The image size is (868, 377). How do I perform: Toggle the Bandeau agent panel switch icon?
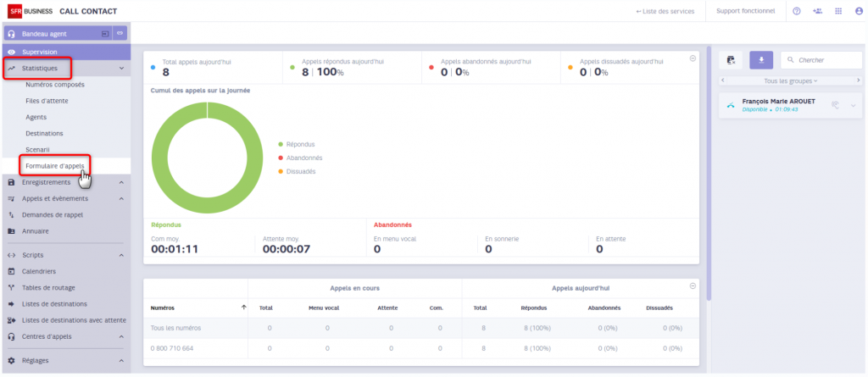(x=120, y=33)
